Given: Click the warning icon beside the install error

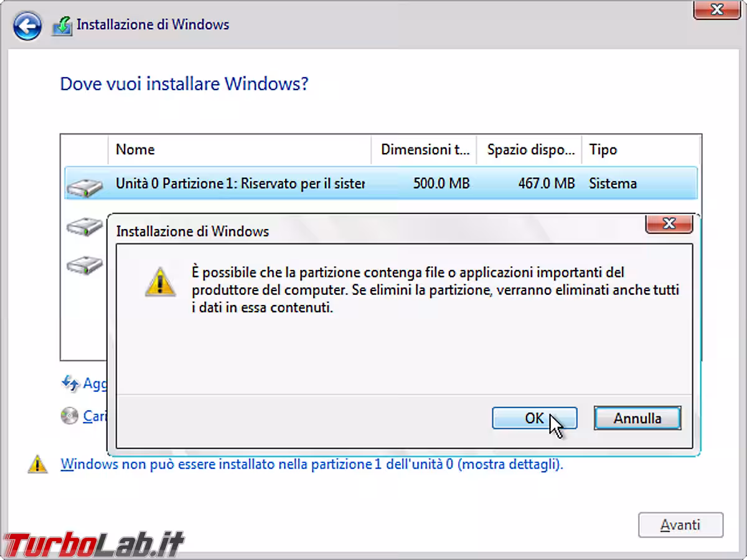Looking at the screenshot, I should [x=37, y=464].
